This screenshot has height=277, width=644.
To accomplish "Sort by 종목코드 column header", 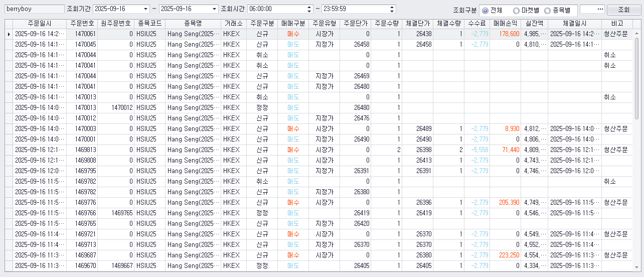I will [149, 24].
